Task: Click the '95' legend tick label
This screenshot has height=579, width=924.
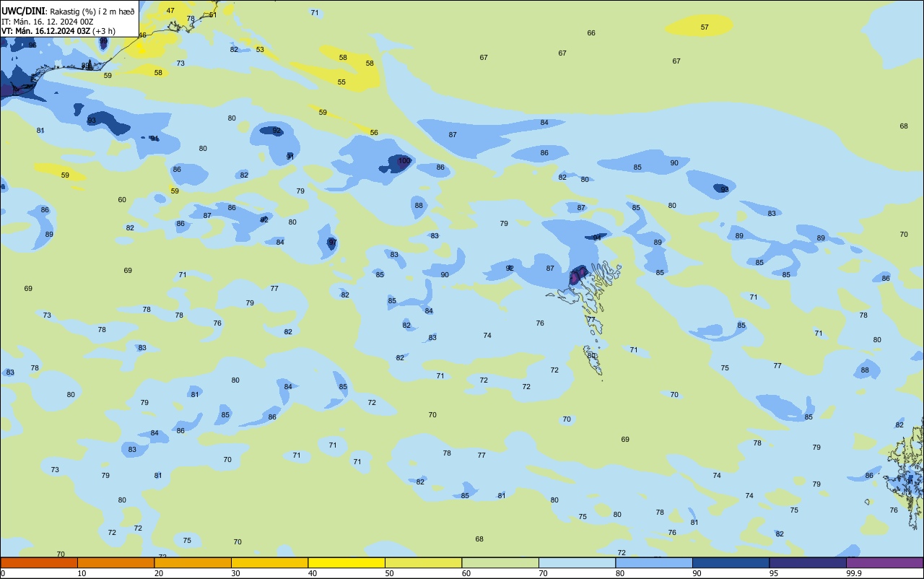Action: pyautogui.click(x=774, y=573)
